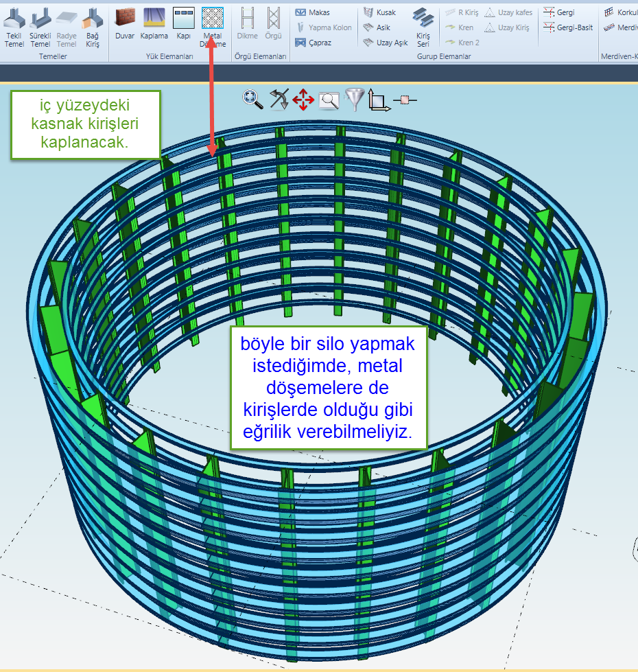
Task: Open the funnel filter tool
Action: tap(354, 100)
